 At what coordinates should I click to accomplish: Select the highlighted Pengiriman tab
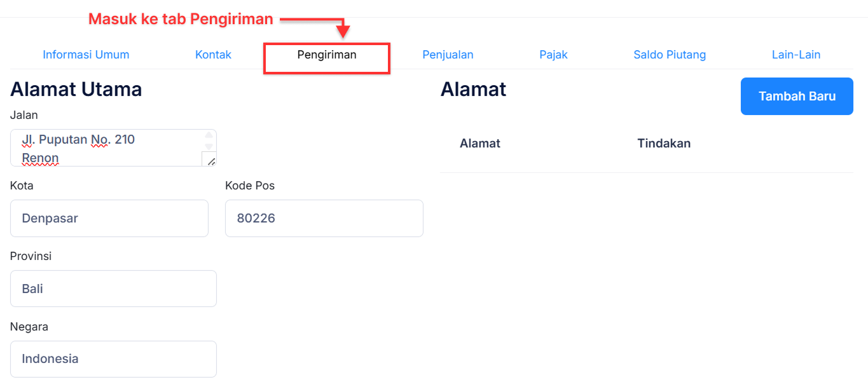pyautogui.click(x=326, y=55)
